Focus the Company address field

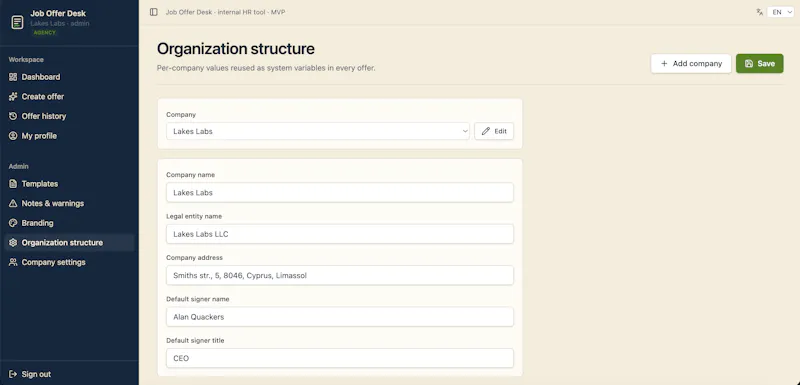pyautogui.click(x=340, y=275)
